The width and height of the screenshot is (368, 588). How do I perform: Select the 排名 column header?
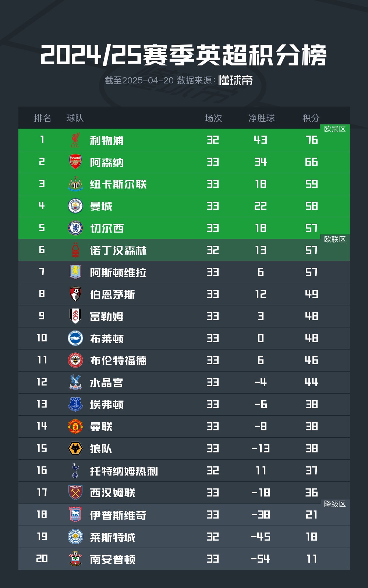coord(43,118)
